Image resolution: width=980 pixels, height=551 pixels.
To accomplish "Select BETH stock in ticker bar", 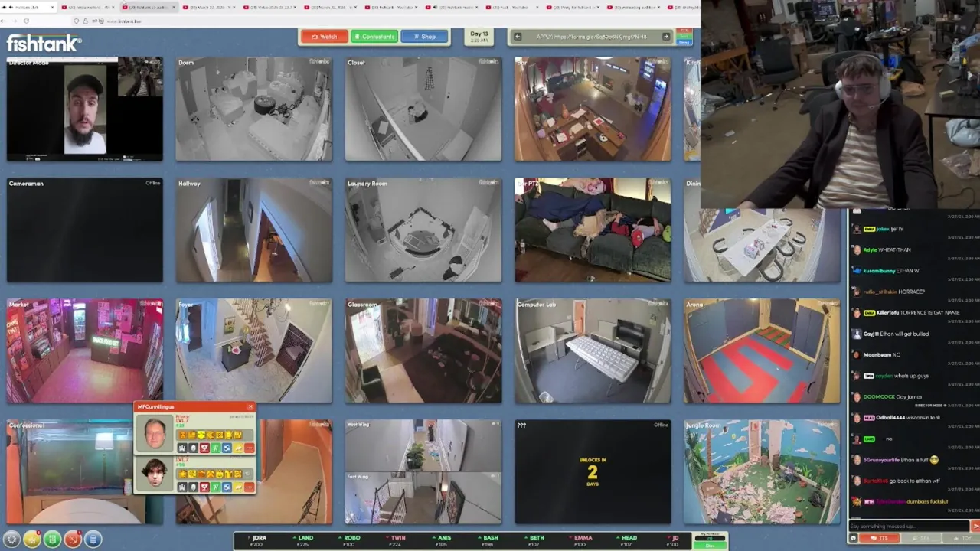I will click(x=535, y=540).
